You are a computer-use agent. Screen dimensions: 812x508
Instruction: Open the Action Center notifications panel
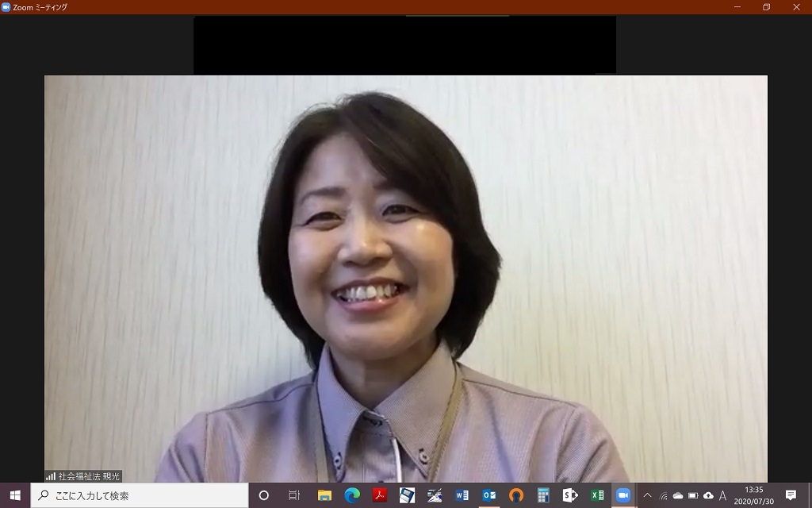791,495
